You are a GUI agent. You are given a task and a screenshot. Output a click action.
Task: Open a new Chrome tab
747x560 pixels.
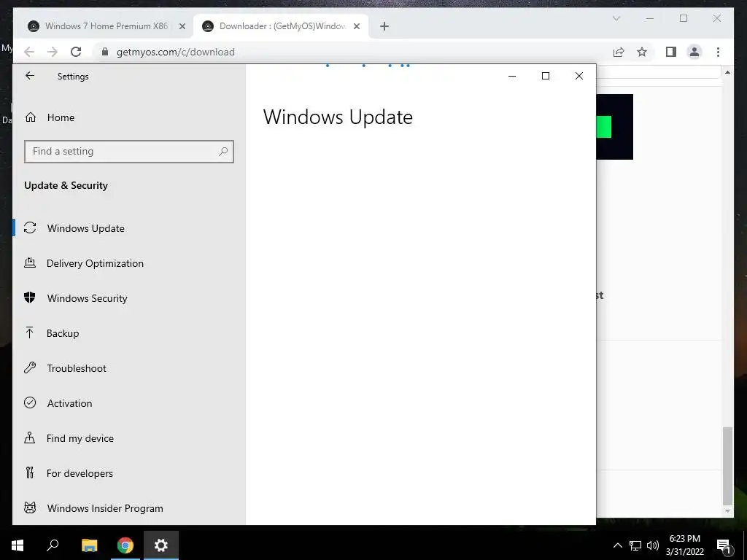pos(384,26)
